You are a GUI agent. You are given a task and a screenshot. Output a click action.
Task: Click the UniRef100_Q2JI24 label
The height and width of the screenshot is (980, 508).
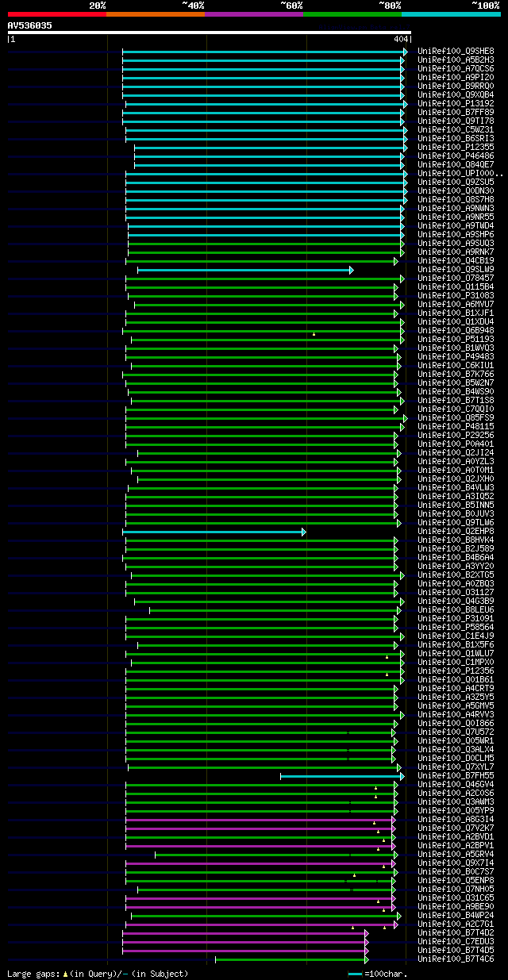[456, 452]
